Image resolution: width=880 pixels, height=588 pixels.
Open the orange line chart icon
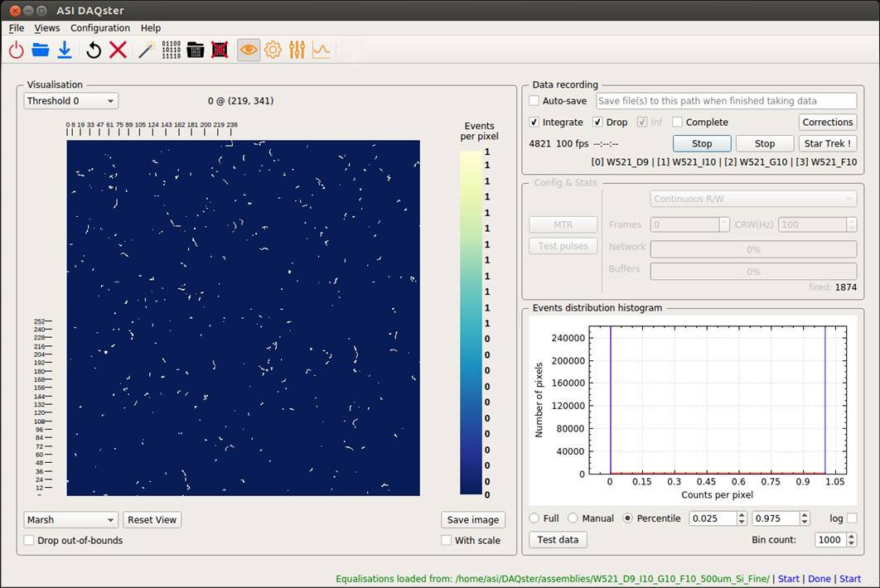pyautogui.click(x=322, y=51)
